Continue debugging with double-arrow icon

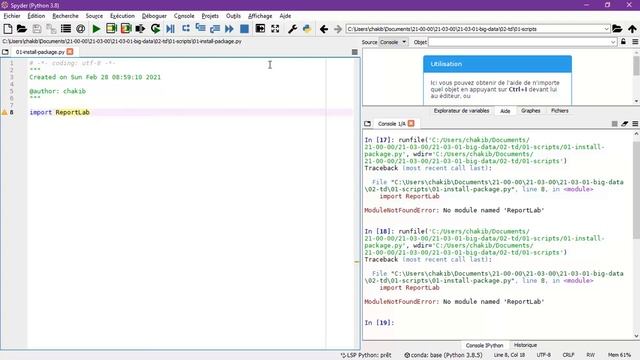(x=229, y=29)
